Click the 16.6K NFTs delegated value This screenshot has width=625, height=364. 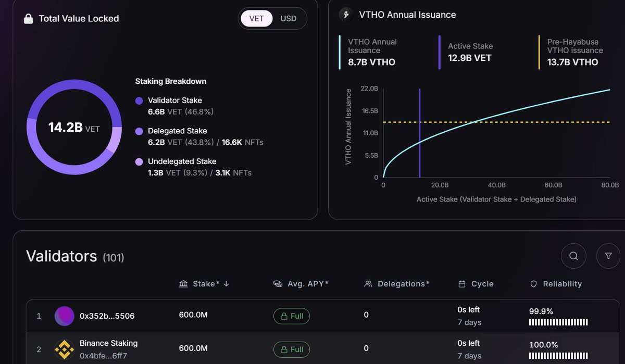243,142
